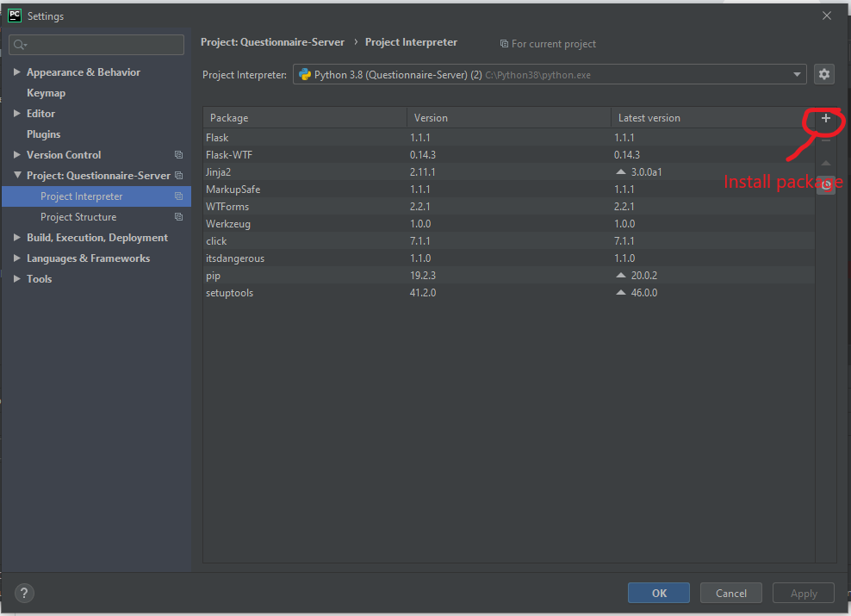851x616 pixels.
Task: Click upgrade arrow next to Jinja2 3.0.0a1
Action: point(621,172)
